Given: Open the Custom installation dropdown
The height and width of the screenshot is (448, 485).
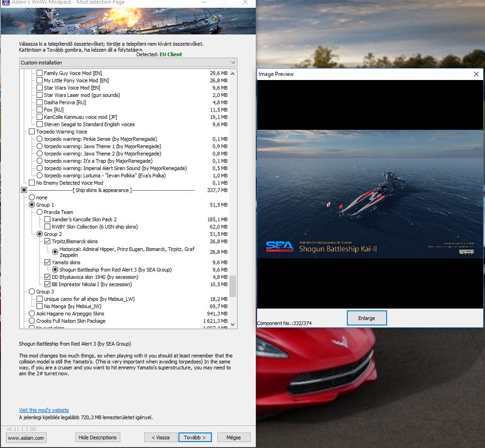Looking at the screenshot, I should click(x=128, y=63).
